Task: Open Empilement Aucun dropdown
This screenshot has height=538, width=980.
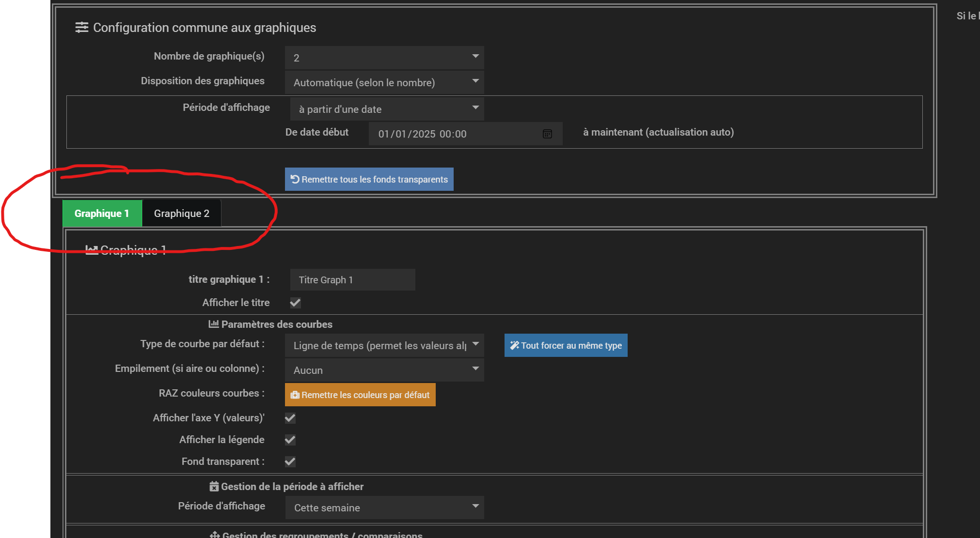Action: click(384, 370)
